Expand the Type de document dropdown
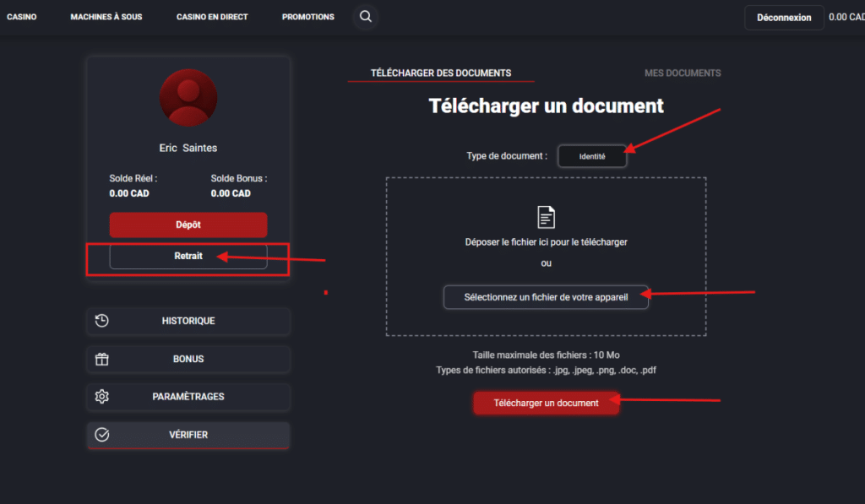The width and height of the screenshot is (865, 504). (592, 156)
